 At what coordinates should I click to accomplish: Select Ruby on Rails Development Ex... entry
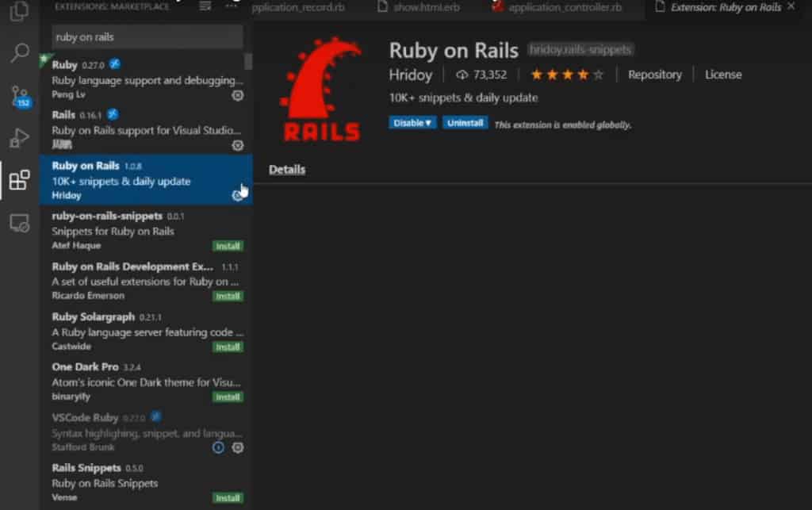pyautogui.click(x=146, y=281)
